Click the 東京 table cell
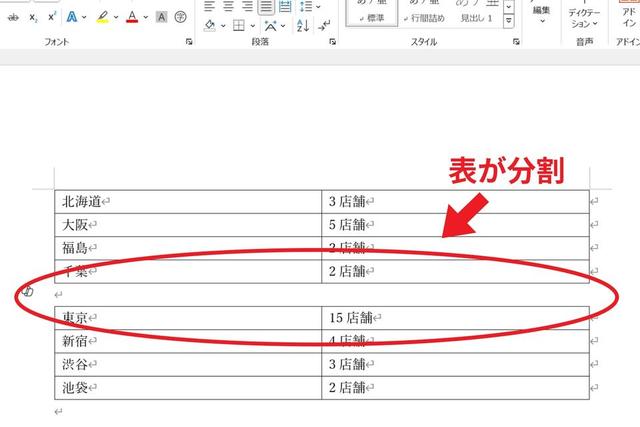Image resolution: width=640 pixels, height=427 pixels. [188, 318]
